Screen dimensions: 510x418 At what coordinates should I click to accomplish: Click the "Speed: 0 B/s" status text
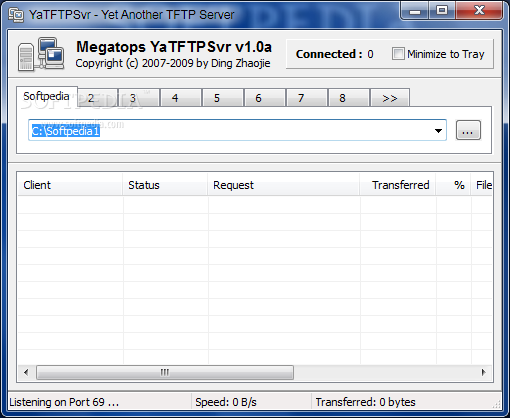coord(226,402)
